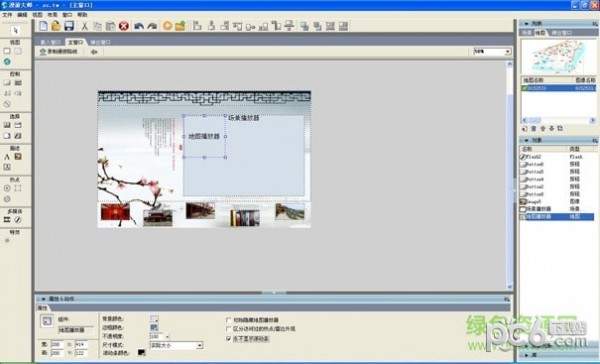Click the New file icon in toolbar
Image resolution: width=600 pixels, height=364 pixels.
tap(44, 26)
